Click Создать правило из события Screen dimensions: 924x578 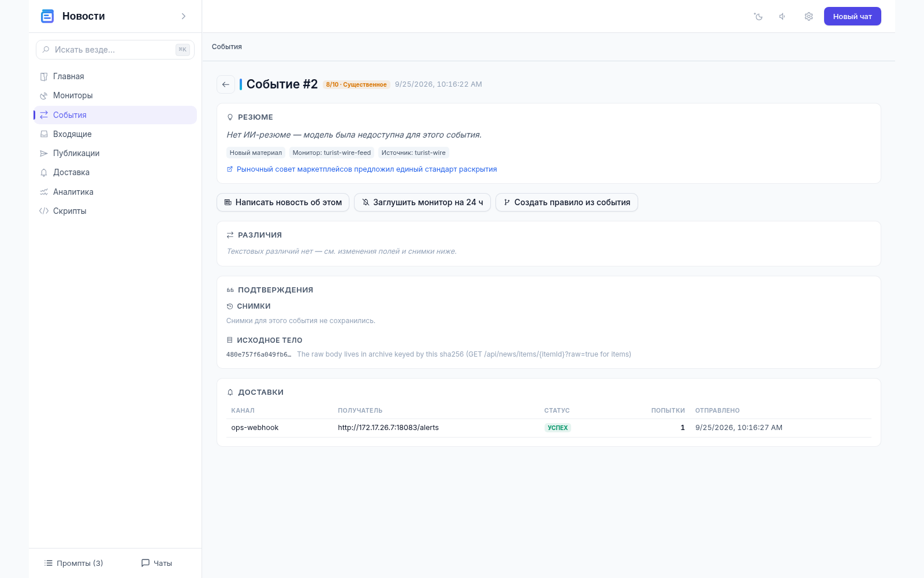(x=567, y=202)
